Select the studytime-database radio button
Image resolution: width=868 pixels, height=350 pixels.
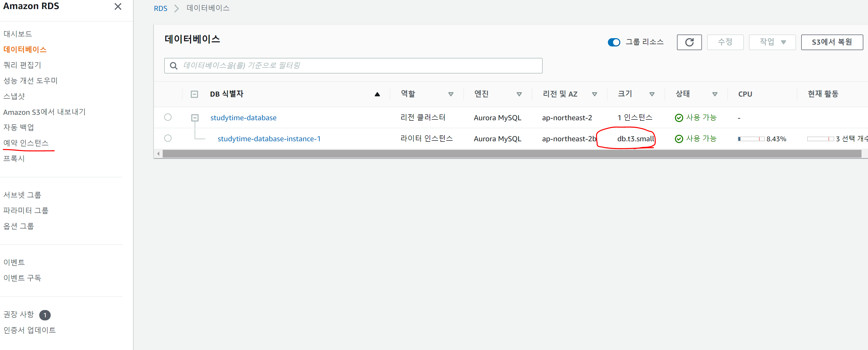pyautogui.click(x=168, y=117)
